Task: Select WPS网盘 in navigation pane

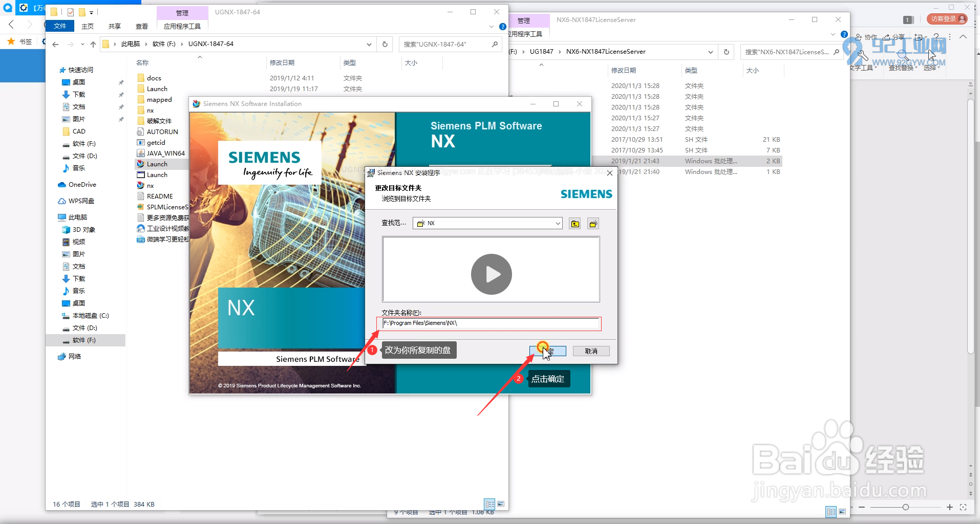Action: point(81,201)
